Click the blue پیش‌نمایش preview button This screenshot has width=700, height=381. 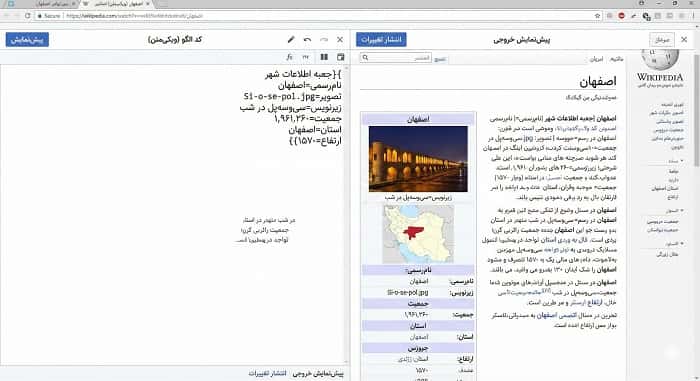[27, 40]
